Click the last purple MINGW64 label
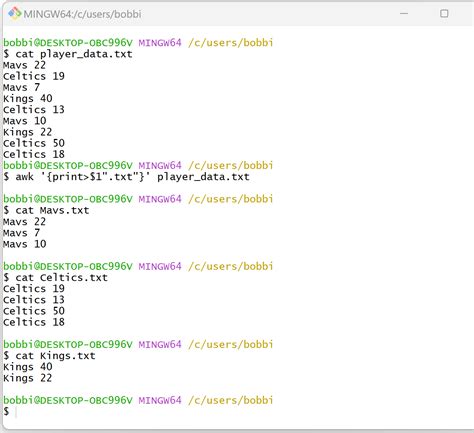 click(x=160, y=400)
